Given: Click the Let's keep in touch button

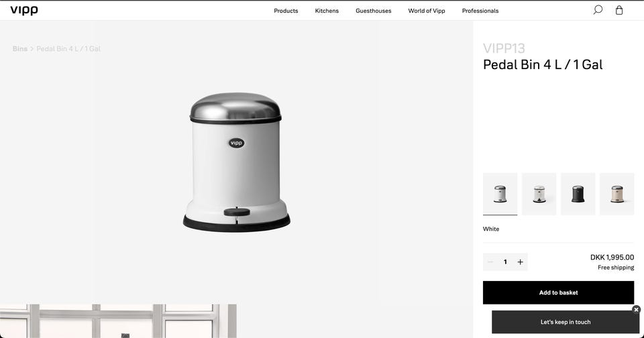Looking at the screenshot, I should (566, 322).
